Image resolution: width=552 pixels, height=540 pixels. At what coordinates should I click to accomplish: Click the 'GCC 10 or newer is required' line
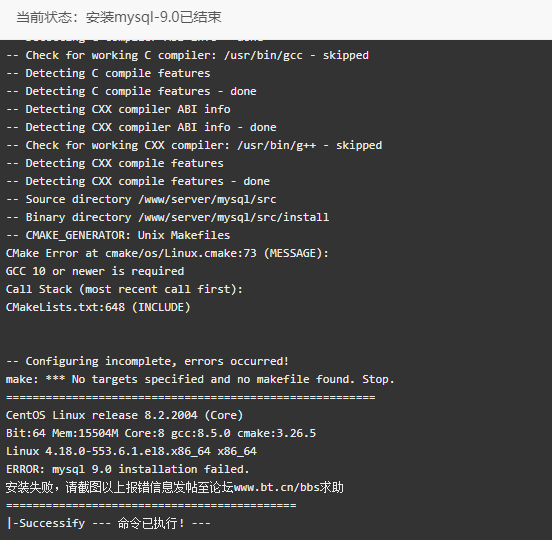coord(95,271)
